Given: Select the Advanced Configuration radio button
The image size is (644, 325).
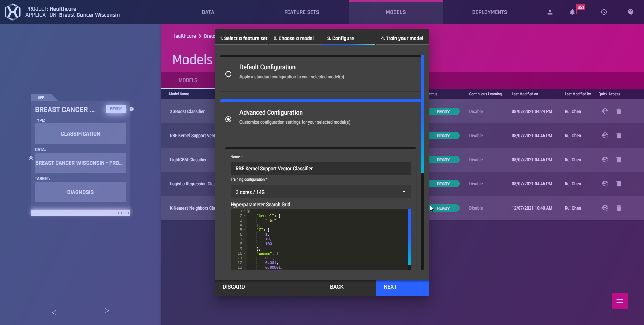Looking at the screenshot, I should (x=228, y=119).
